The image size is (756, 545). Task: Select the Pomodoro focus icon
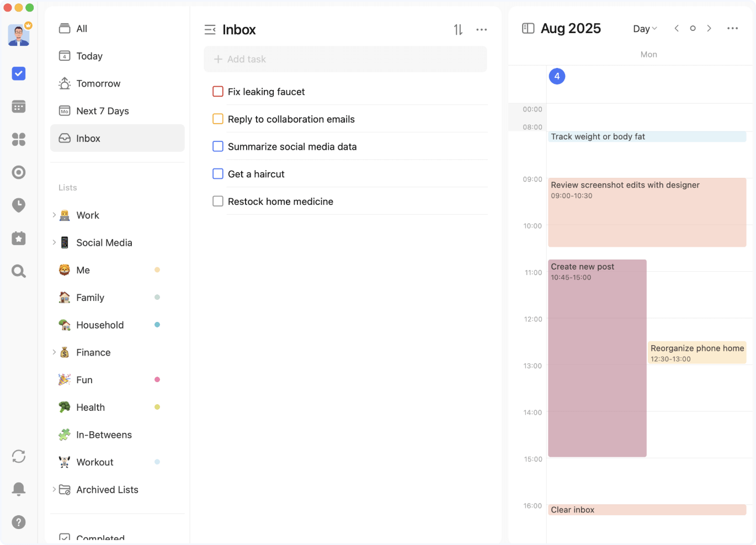[18, 172]
